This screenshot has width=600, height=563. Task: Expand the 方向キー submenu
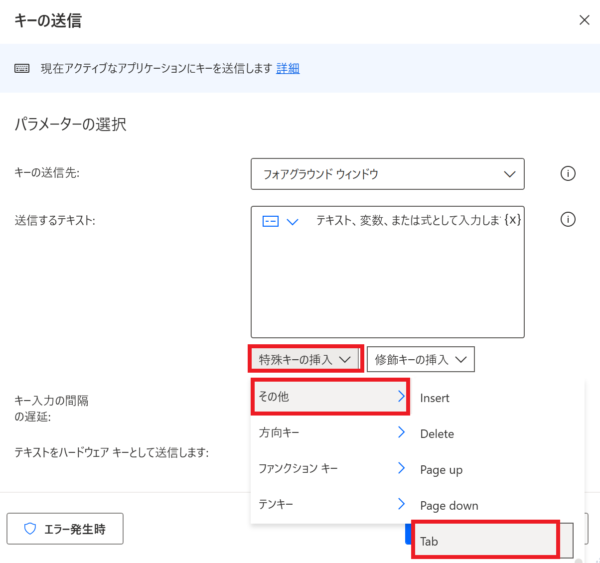330,432
